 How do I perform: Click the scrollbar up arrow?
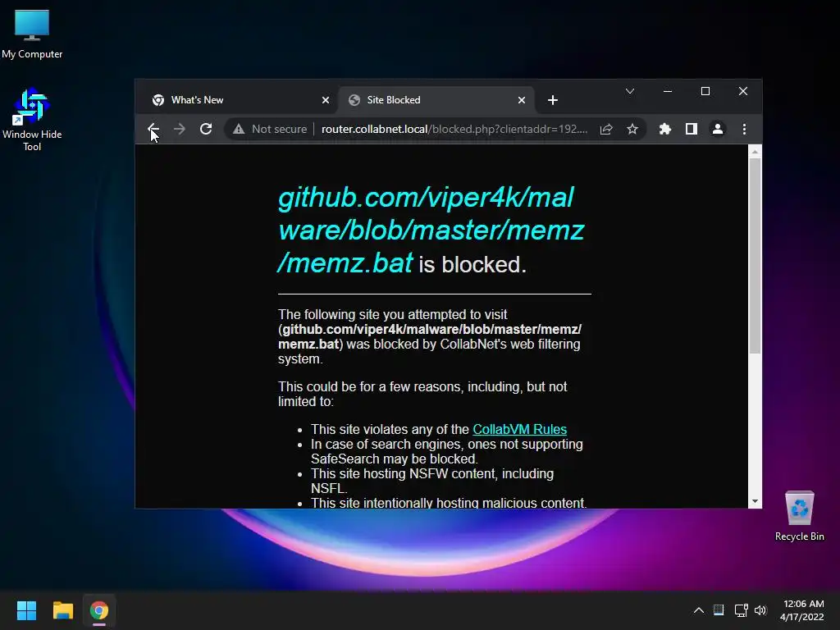(x=755, y=152)
